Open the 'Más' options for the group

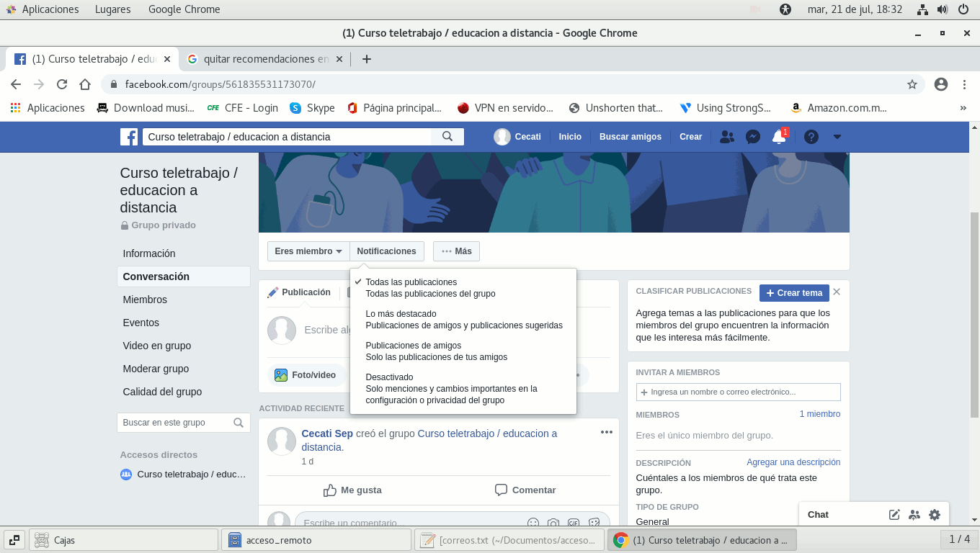[x=456, y=251]
